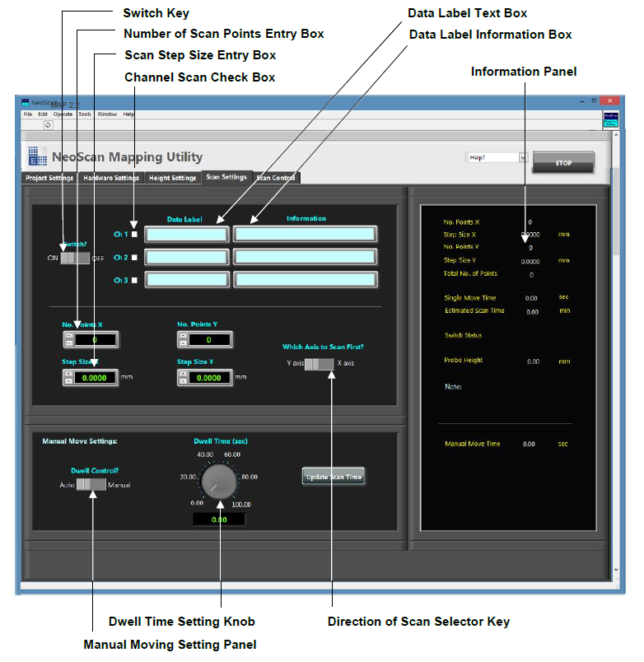Open the File menu
The image size is (644, 662).
(28, 114)
